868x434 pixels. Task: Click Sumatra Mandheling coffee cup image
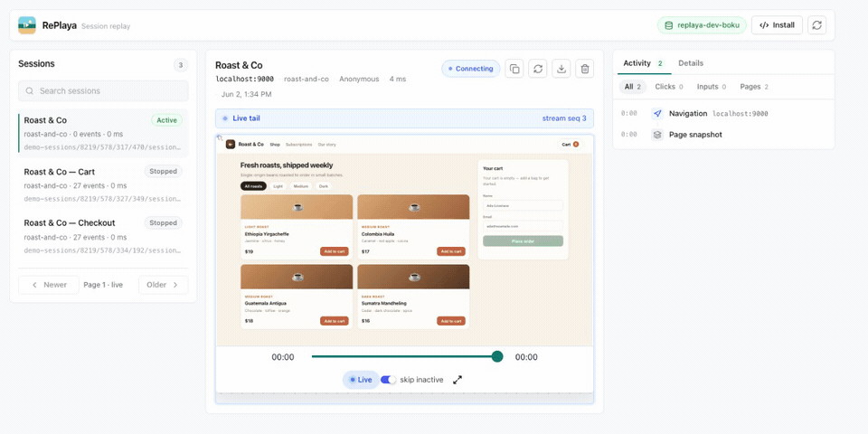pyautogui.click(x=414, y=277)
